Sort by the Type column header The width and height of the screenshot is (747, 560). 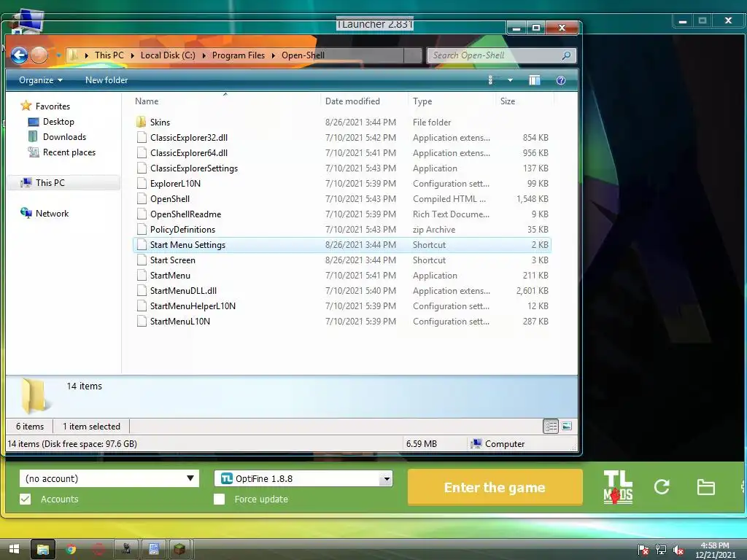pos(422,101)
